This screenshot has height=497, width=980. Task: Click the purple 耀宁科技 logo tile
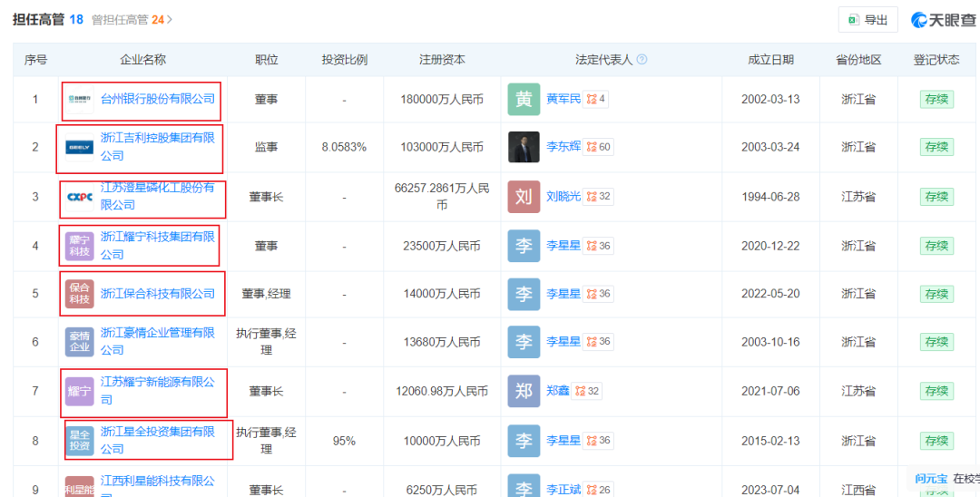[x=79, y=246]
